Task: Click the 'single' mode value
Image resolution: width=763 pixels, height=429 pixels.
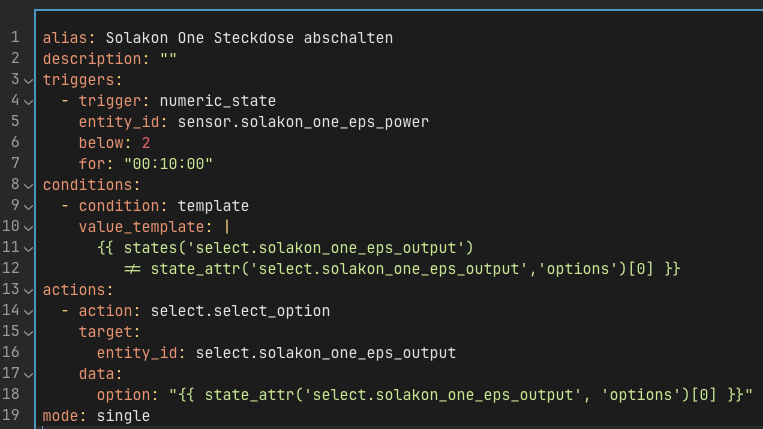Action: pos(123,415)
